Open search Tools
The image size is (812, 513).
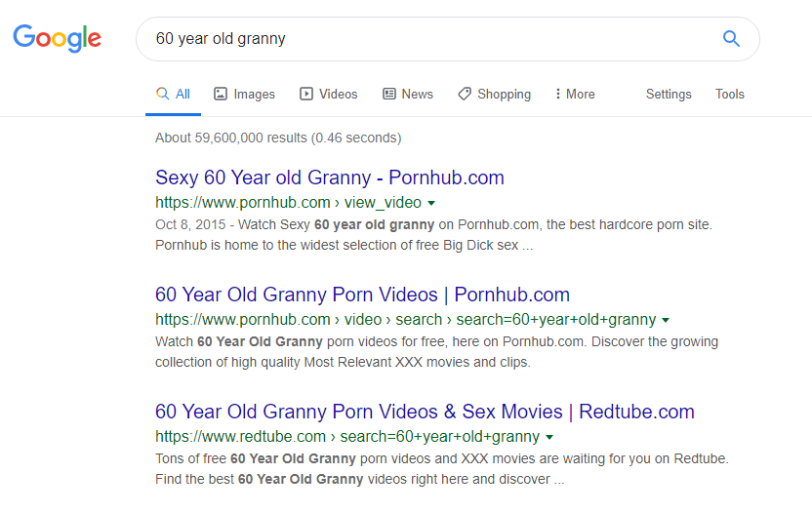pyautogui.click(x=730, y=95)
